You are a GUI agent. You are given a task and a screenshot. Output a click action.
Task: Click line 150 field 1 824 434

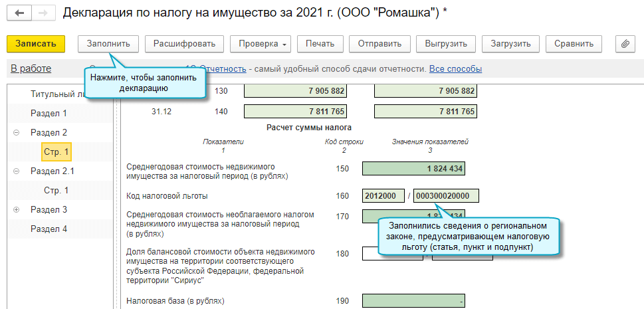coord(413,169)
